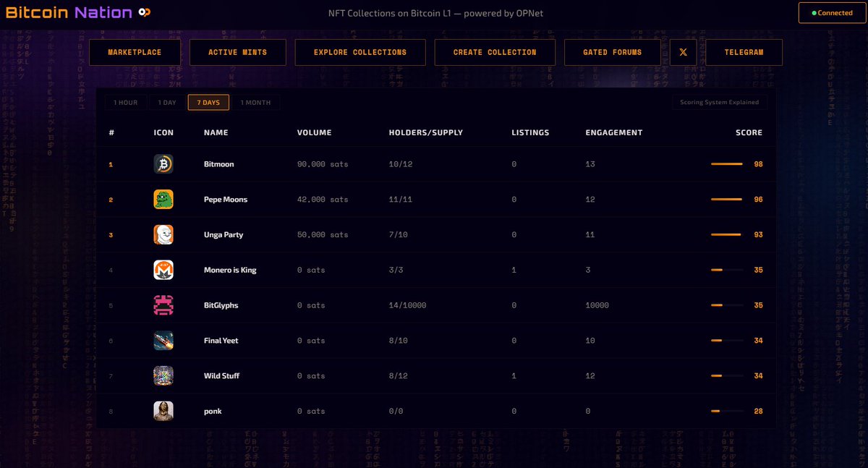
Task: Click the Bitmoon collection name
Action: [x=218, y=164]
